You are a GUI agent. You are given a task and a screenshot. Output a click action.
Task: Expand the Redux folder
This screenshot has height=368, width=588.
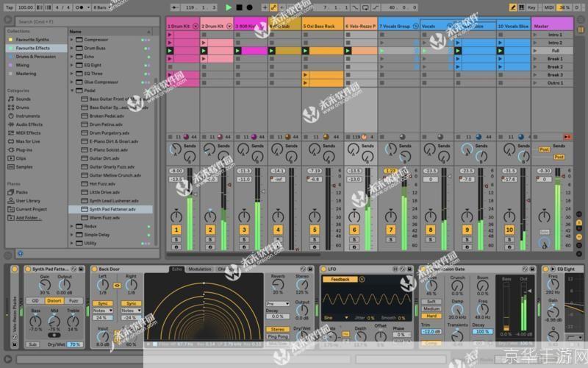coord(71,226)
